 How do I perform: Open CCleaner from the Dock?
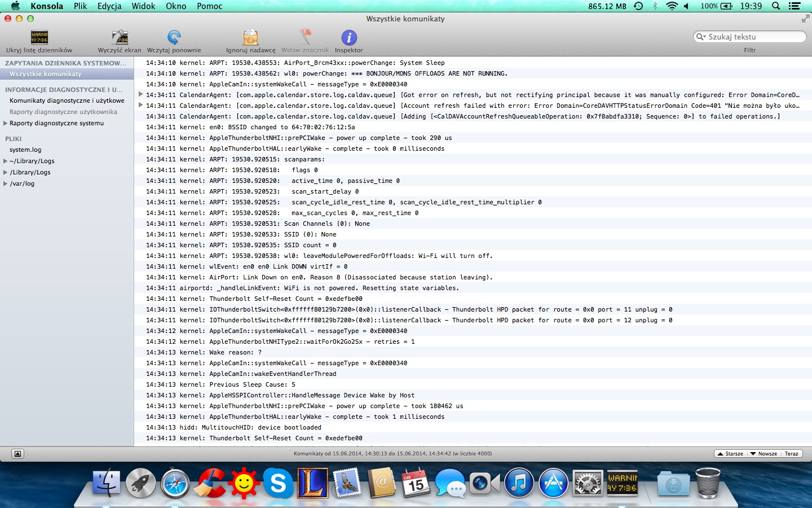point(209,483)
